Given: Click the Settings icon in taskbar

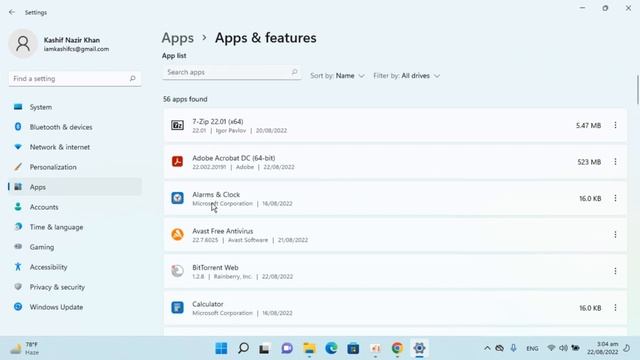Looking at the screenshot, I should (x=419, y=348).
